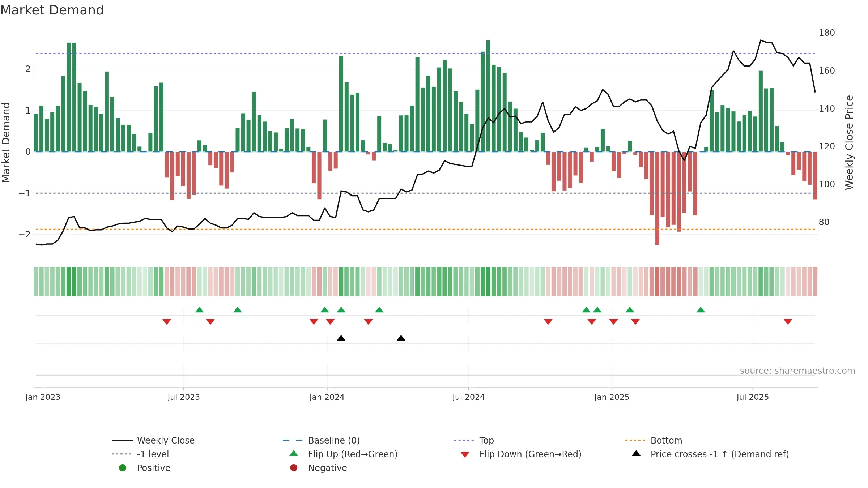Click the Jan 2025 axis label
This screenshot has width=868, height=488.
pos(612,397)
